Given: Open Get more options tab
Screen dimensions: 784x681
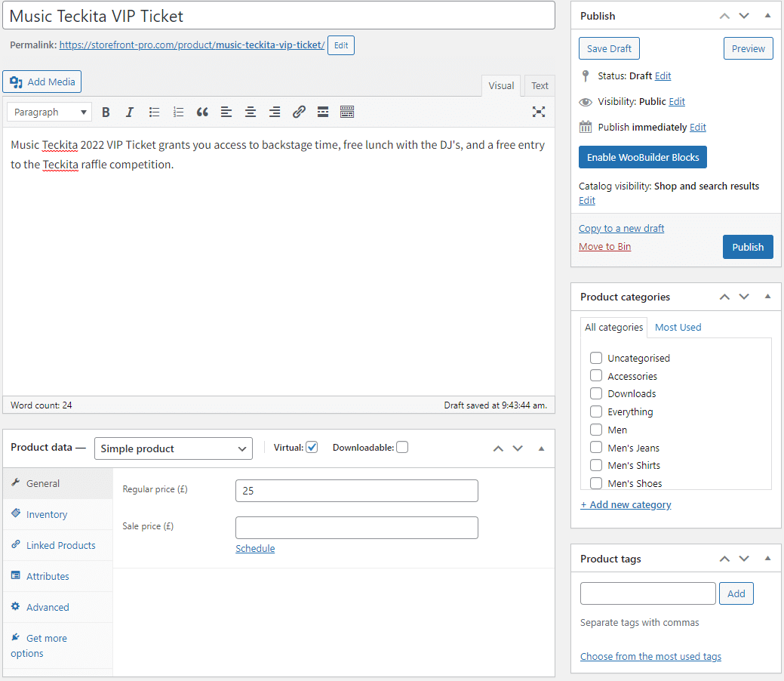Looking at the screenshot, I should [x=58, y=646].
